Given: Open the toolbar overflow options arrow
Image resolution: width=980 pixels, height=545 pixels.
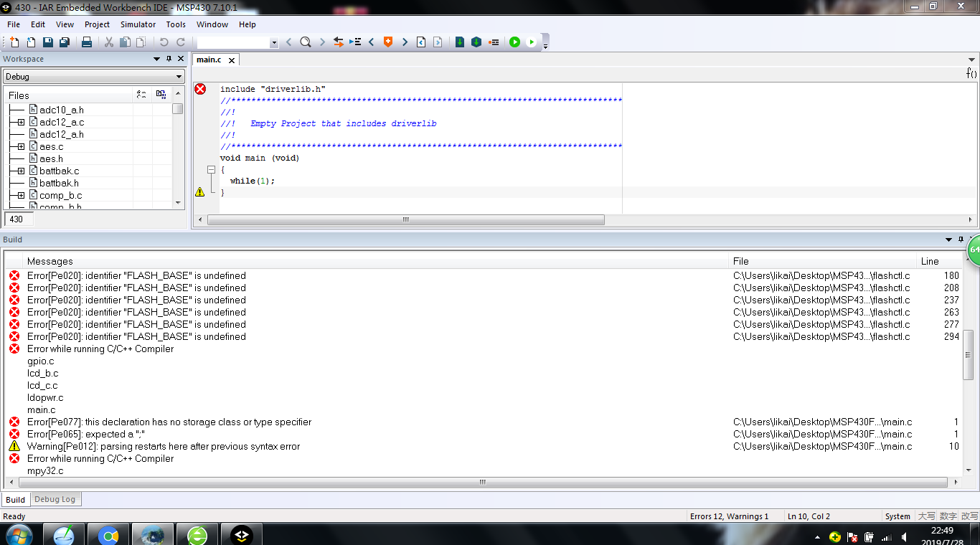Looking at the screenshot, I should coord(546,46).
